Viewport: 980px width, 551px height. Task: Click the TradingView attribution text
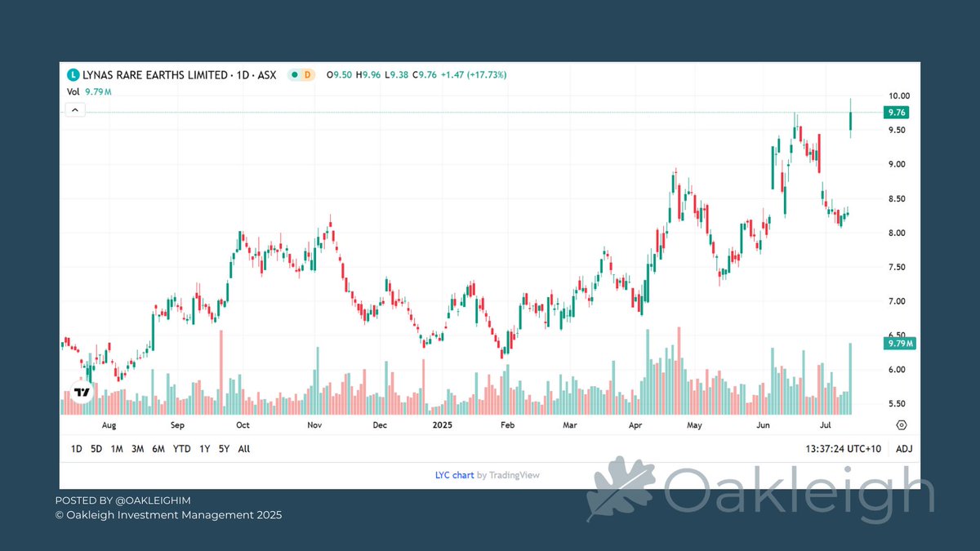[x=508, y=475]
